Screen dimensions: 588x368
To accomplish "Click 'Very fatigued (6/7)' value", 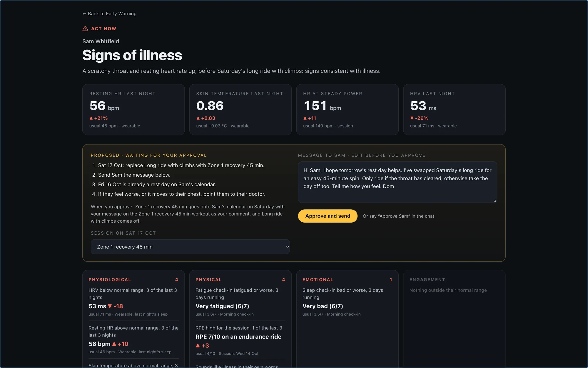I will (x=222, y=306).
